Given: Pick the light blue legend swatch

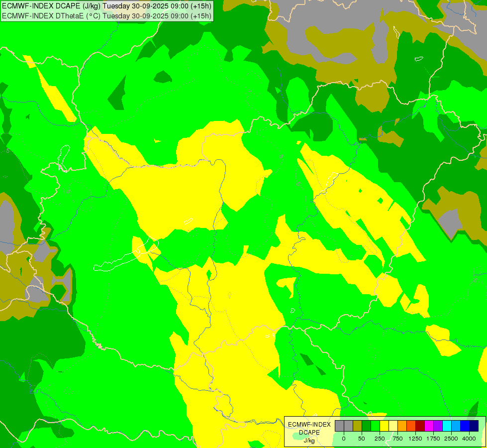Looking at the screenshot, I should tap(456, 426).
